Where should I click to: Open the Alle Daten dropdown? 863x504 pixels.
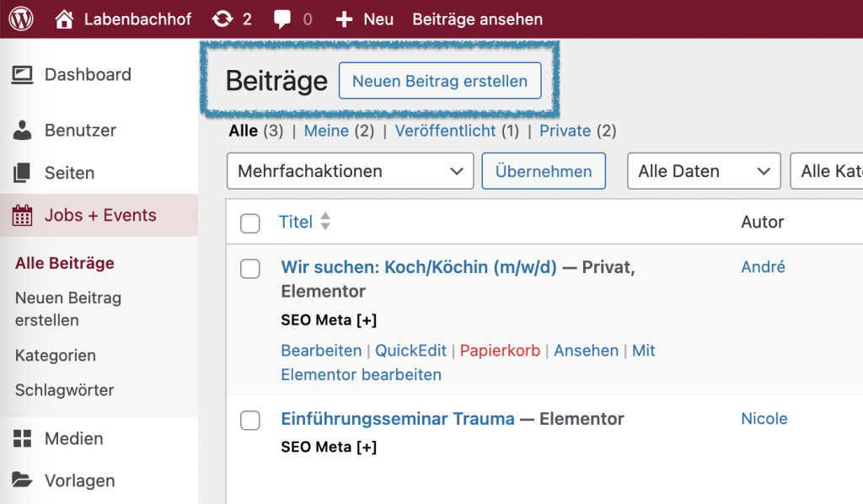704,171
